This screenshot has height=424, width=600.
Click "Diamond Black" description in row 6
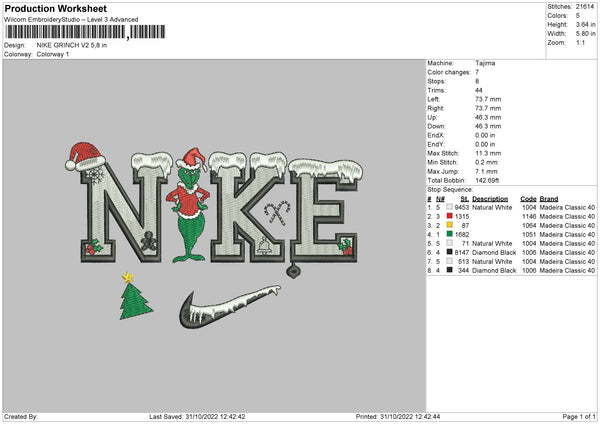(x=494, y=253)
